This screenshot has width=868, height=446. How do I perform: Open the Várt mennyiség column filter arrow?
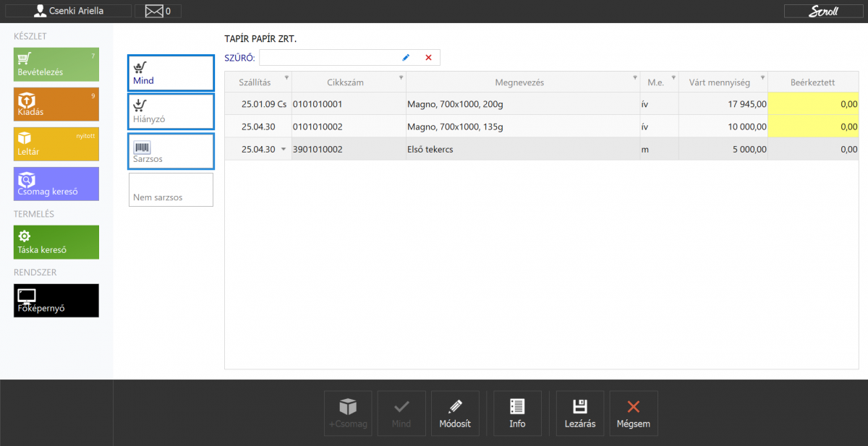[x=763, y=77]
